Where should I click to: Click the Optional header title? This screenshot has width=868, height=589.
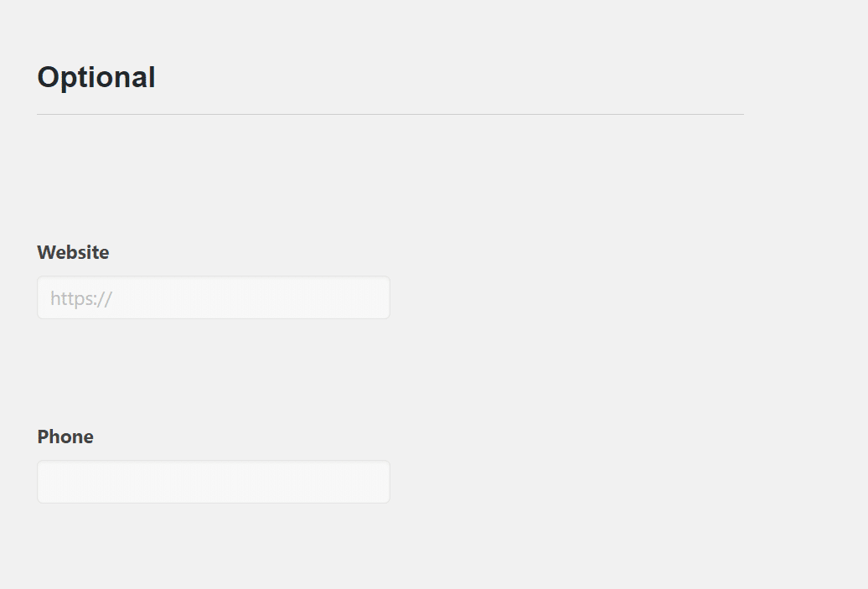point(96,77)
